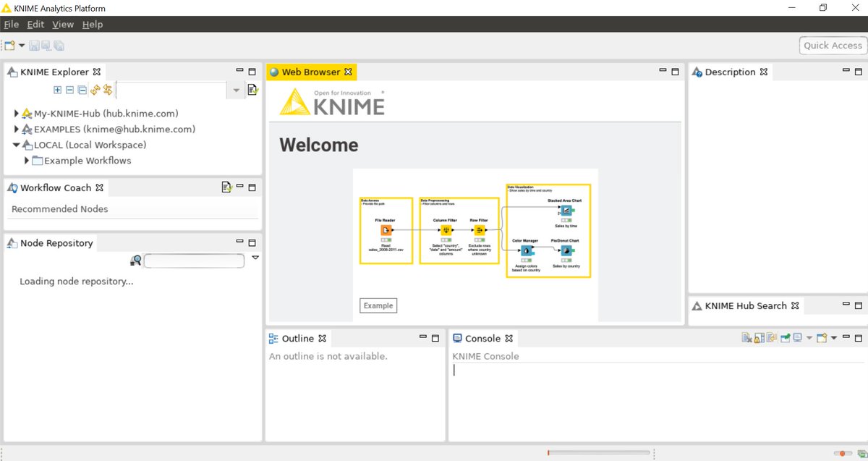Click inside the KNIME Explorer filter field
868x461 pixels.
pos(172,90)
